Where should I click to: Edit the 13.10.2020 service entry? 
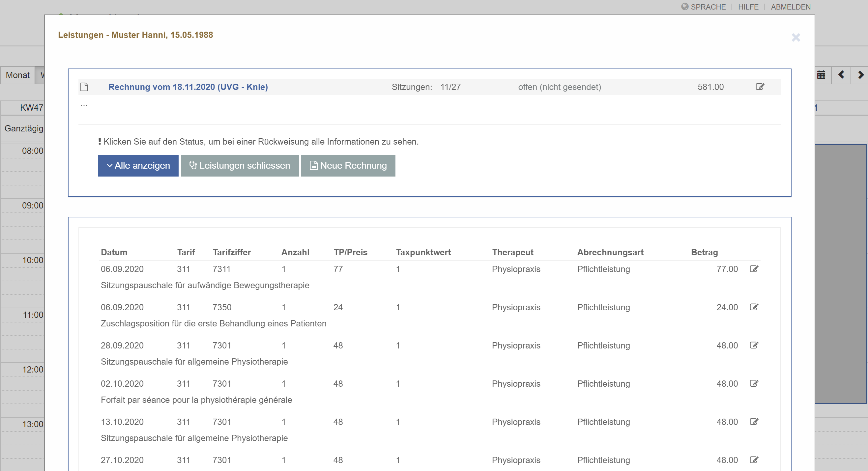tap(754, 422)
